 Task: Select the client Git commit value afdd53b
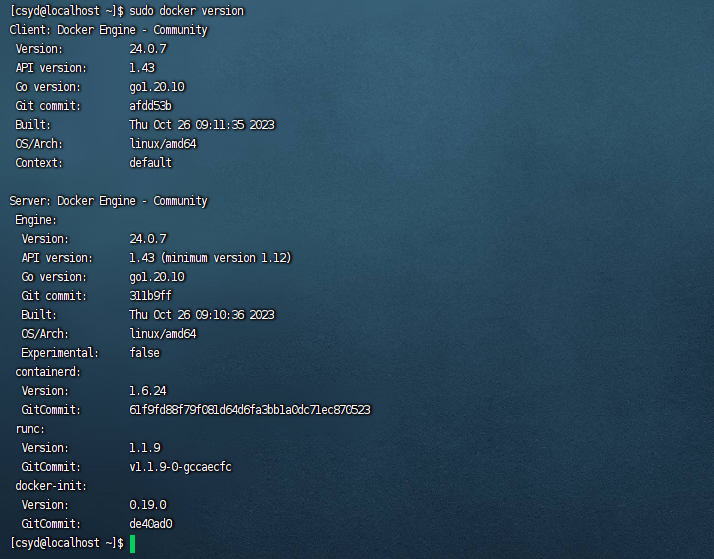151,106
